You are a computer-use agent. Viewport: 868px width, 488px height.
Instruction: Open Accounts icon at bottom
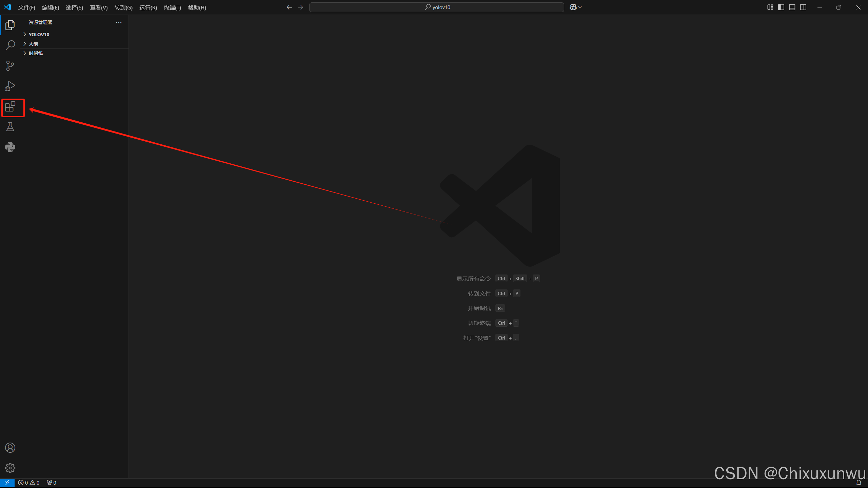(x=10, y=448)
